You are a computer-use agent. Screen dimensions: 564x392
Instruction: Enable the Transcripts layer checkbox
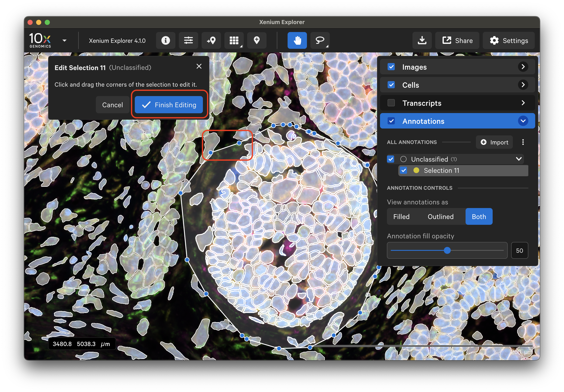point(391,103)
